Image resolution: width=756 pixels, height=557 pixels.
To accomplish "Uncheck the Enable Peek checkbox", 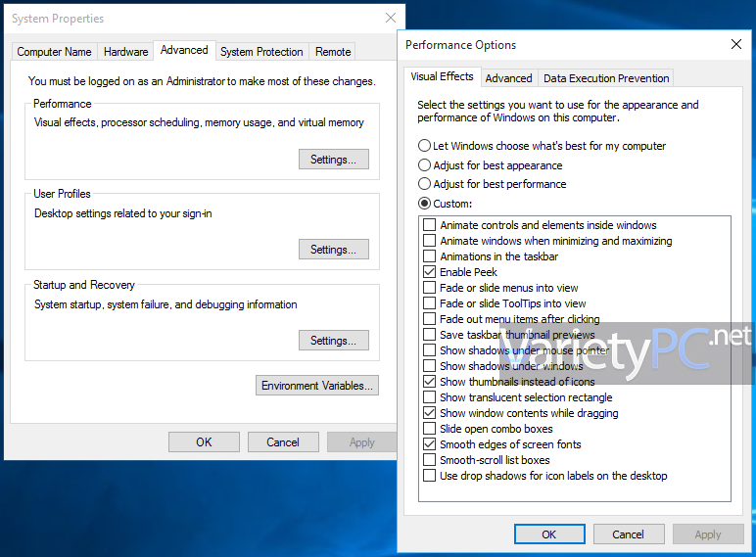I will coord(429,272).
